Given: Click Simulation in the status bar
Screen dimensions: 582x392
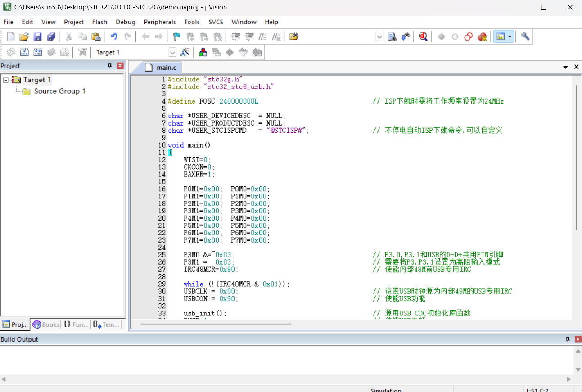Looking at the screenshot, I should (386, 390).
